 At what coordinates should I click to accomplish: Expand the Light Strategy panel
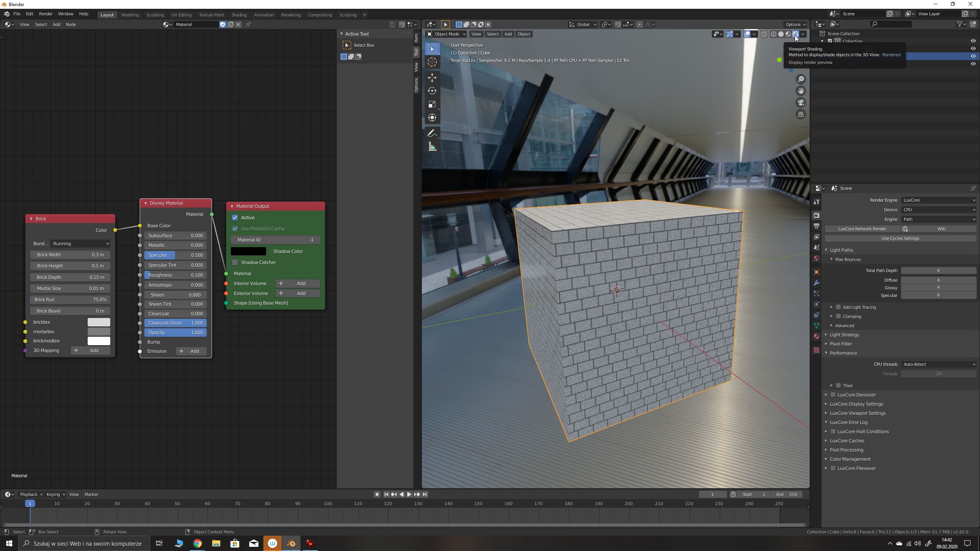point(844,334)
